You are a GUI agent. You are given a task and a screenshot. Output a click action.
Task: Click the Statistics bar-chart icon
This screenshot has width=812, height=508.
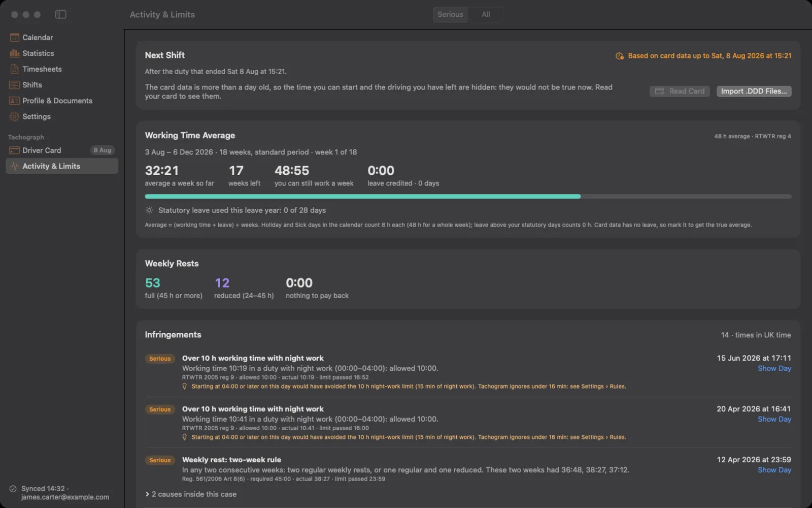(14, 53)
